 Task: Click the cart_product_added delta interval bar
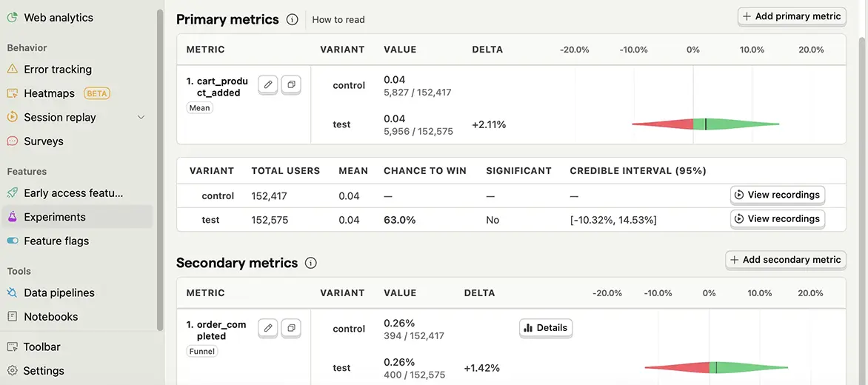[x=706, y=124]
